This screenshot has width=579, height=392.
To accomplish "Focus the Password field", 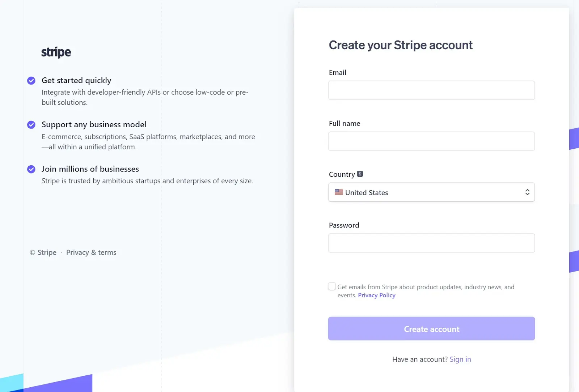I will [x=431, y=243].
